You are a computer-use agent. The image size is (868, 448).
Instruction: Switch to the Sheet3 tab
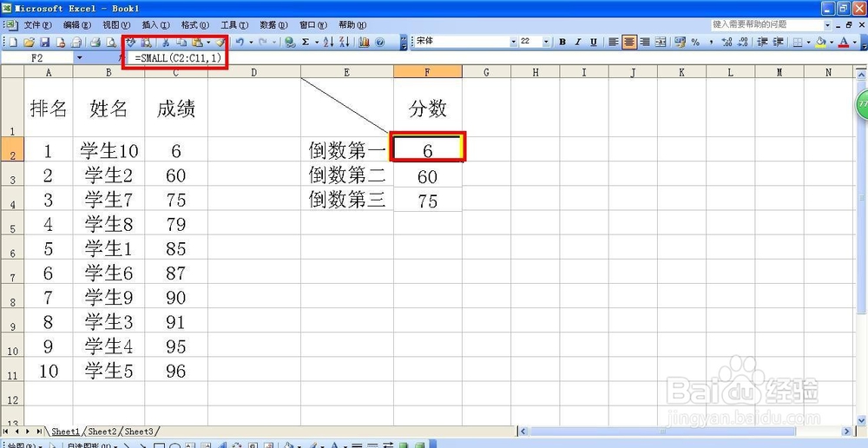point(138,432)
